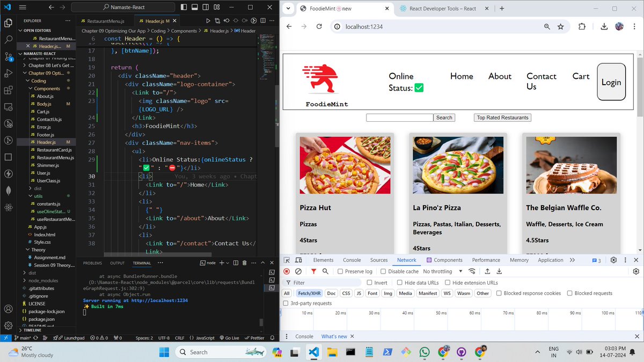This screenshot has height=362, width=644.
Task: Click the Login button on the webpage
Action: tap(611, 82)
